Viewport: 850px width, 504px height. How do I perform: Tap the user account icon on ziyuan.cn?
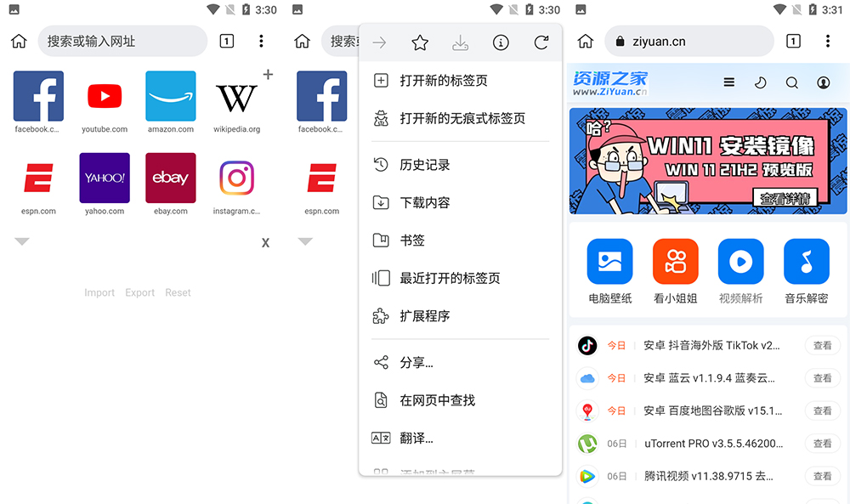(x=823, y=82)
